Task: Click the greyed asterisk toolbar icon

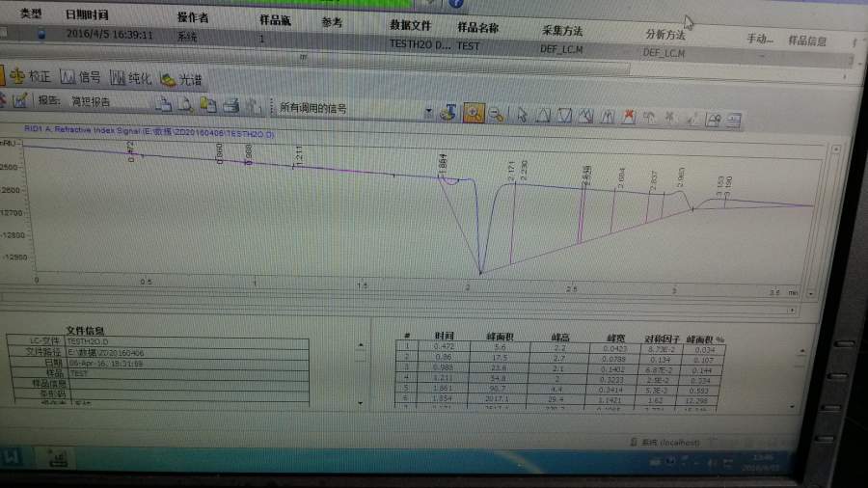Action: (x=670, y=118)
